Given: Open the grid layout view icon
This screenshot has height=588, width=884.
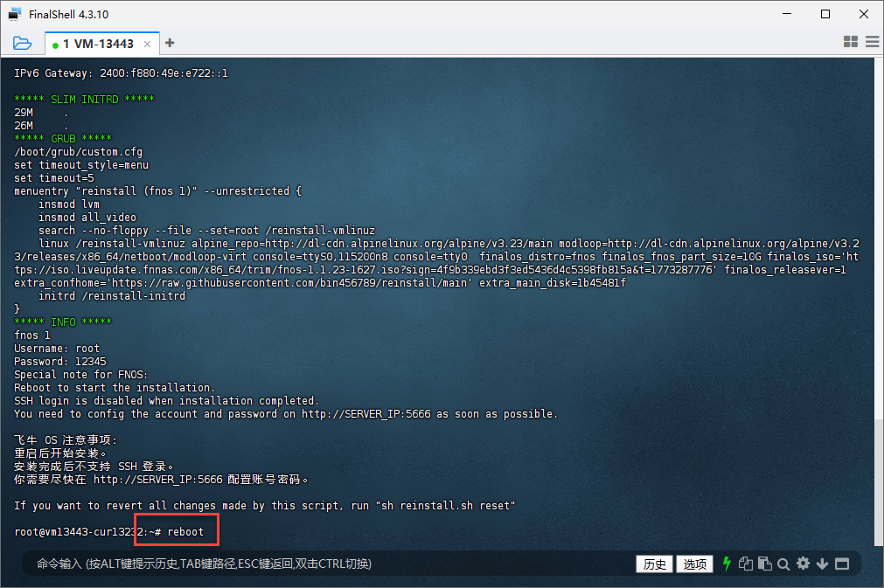Looking at the screenshot, I should [x=851, y=42].
